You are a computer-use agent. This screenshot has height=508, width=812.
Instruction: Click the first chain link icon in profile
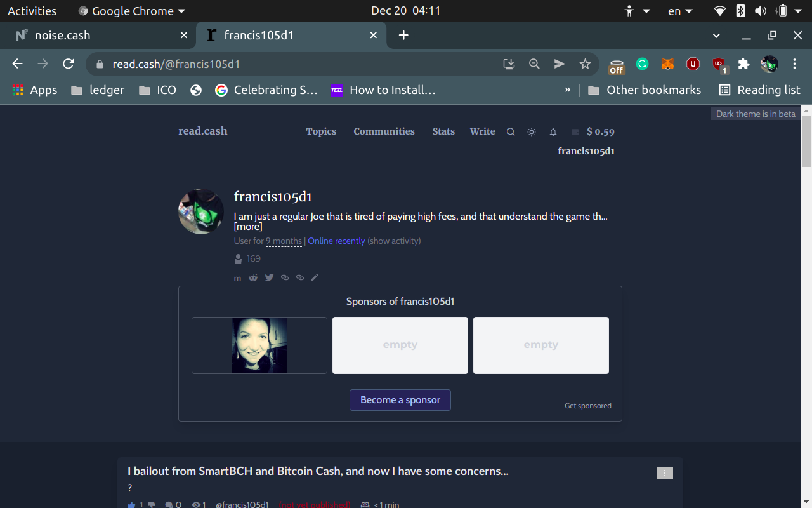click(x=284, y=277)
